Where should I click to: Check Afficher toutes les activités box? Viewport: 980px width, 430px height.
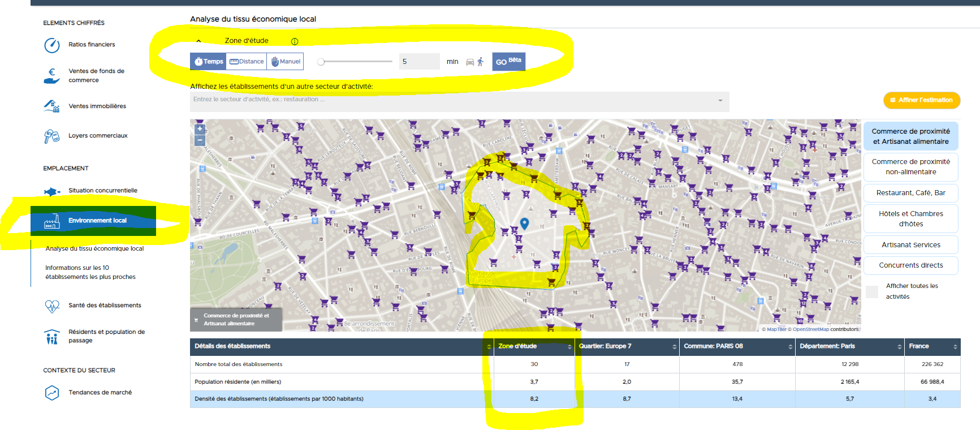coord(872,291)
